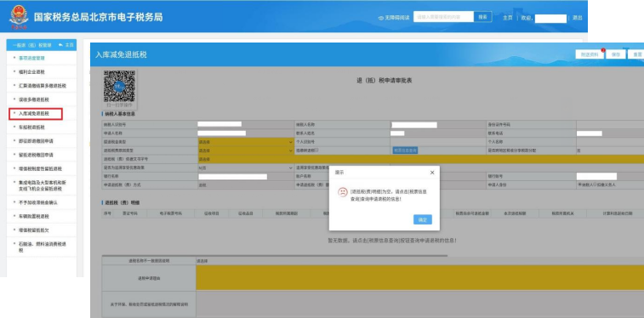Select the 扣缴义务人 radio option
This screenshot has height=318, width=644.
(595, 185)
